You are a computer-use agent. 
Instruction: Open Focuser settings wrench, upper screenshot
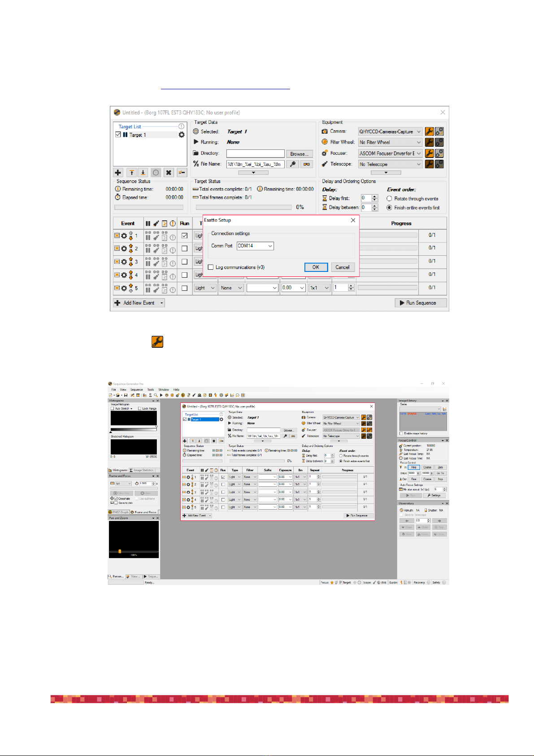(x=429, y=153)
